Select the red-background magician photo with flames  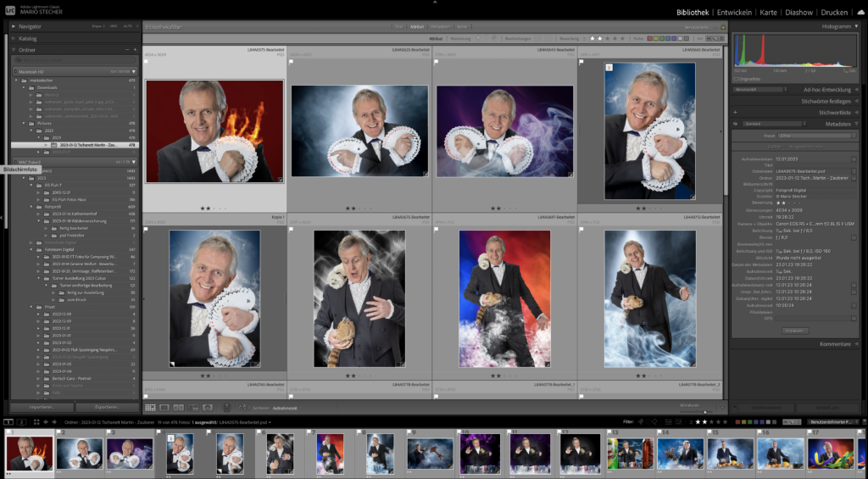pyautogui.click(x=214, y=131)
